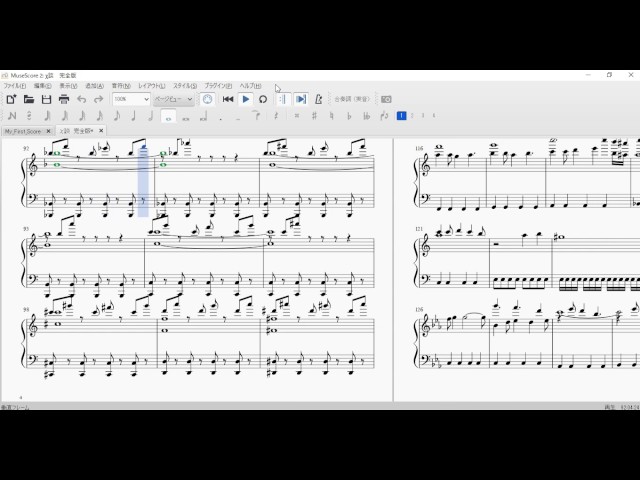Select the half note duration
Screen dimensions: 640x480
point(151,116)
